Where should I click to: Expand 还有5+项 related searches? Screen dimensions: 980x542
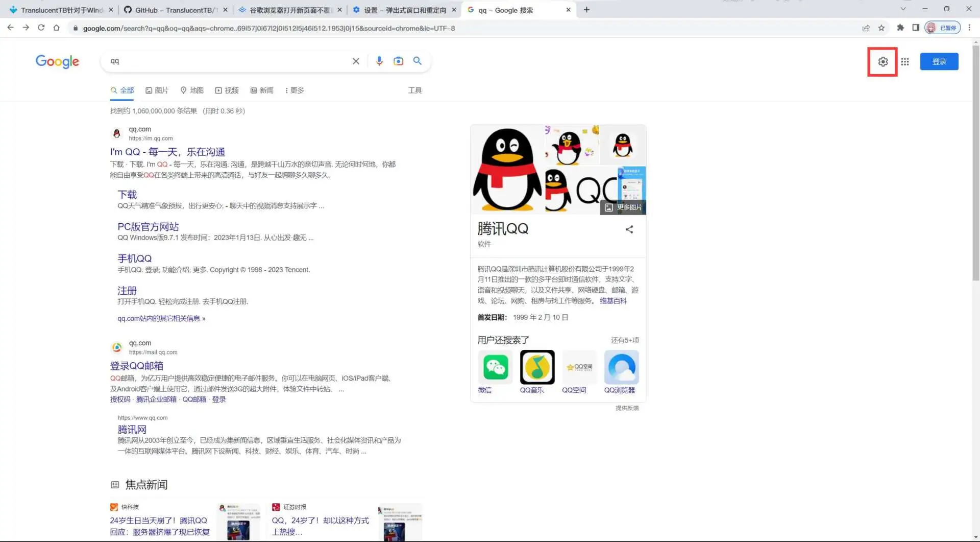pos(625,340)
